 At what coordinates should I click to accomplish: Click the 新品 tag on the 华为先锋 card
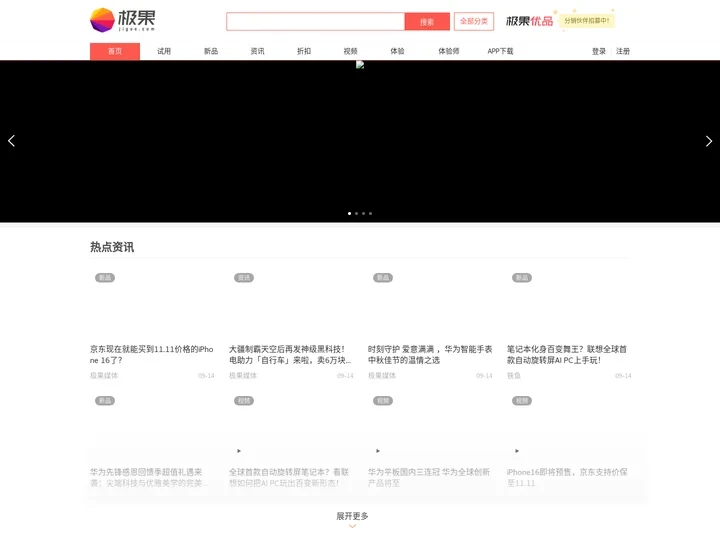105,401
